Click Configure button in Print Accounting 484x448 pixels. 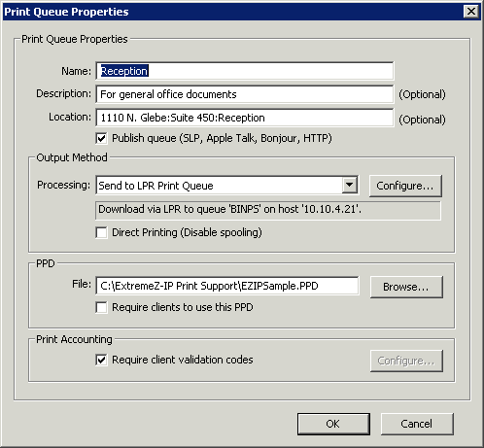click(406, 361)
